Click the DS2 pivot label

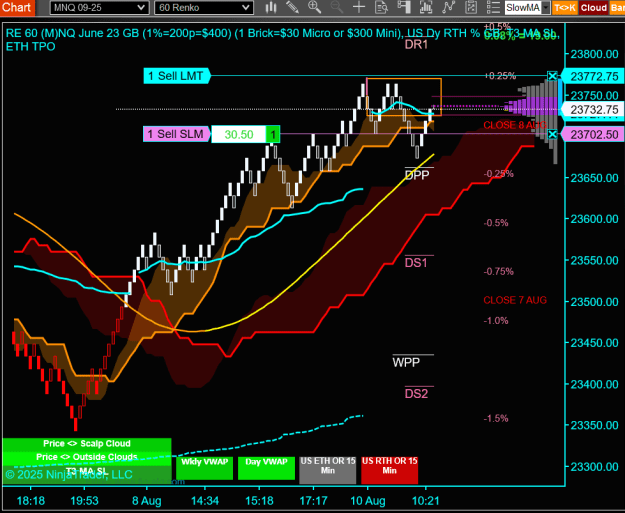click(x=416, y=393)
